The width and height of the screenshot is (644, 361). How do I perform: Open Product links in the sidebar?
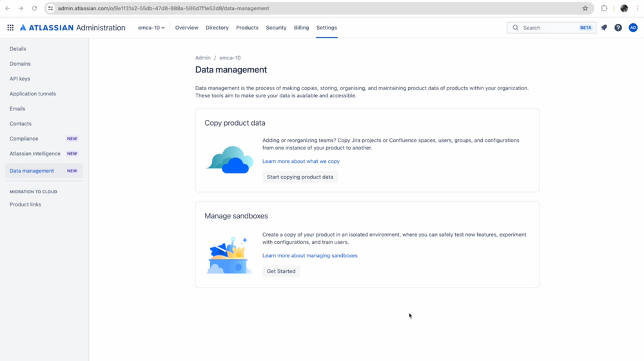click(26, 204)
